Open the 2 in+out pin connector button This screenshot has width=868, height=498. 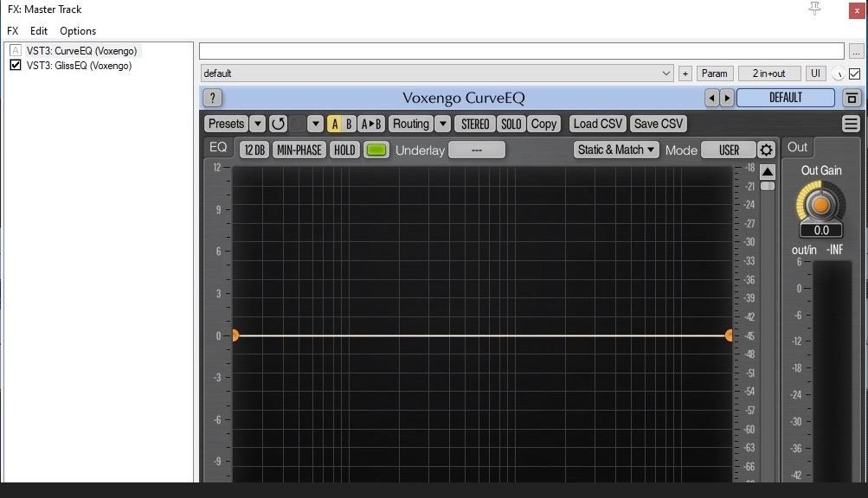(x=768, y=73)
